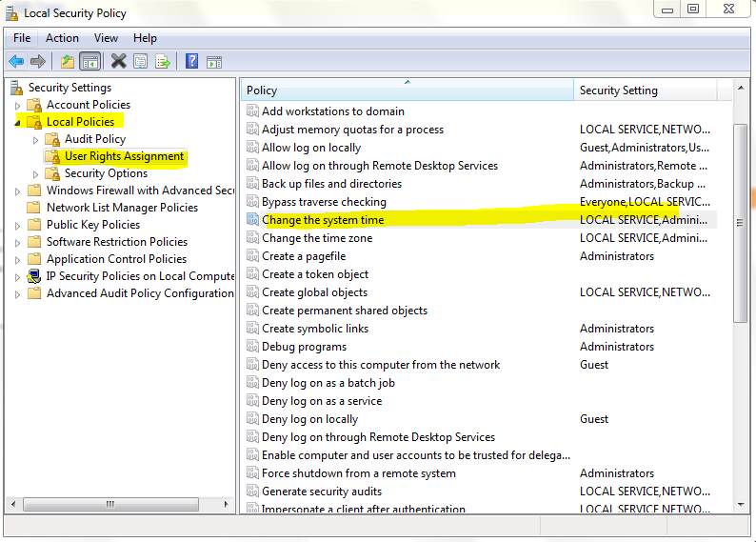Click the Account Policies folder icon

[x=34, y=105]
